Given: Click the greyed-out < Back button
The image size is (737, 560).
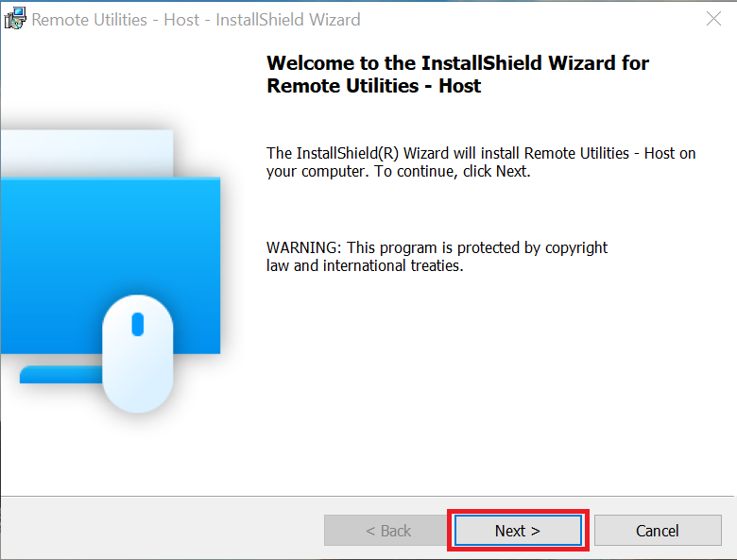Looking at the screenshot, I should click(x=388, y=531).
